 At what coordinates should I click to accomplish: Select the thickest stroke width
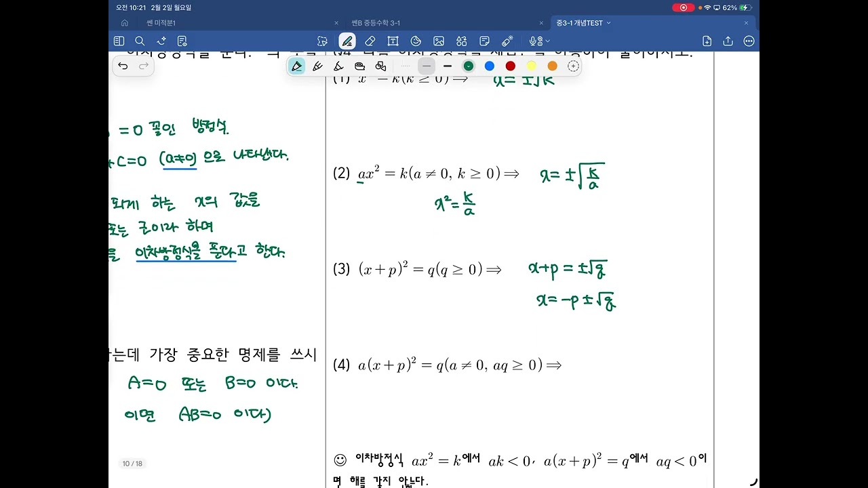coord(448,66)
